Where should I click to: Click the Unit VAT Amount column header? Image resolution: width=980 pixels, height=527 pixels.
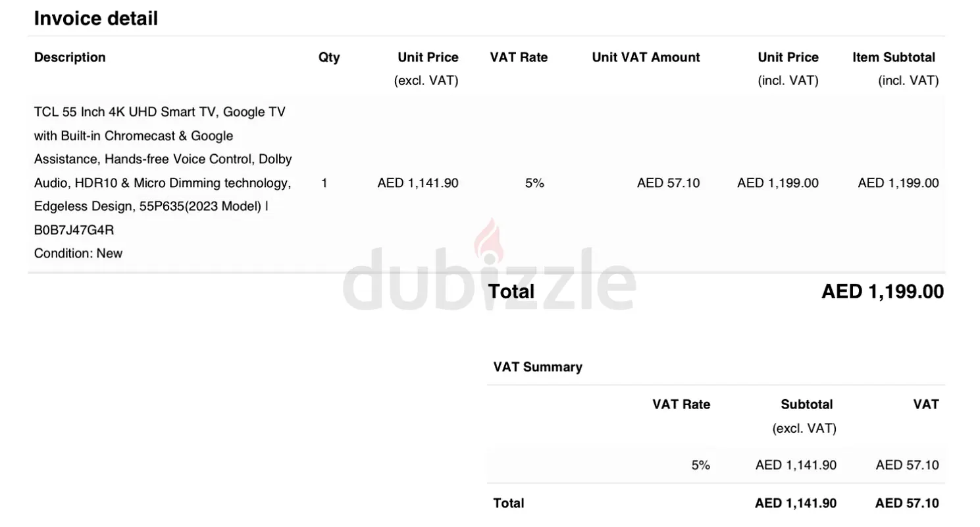click(x=646, y=57)
